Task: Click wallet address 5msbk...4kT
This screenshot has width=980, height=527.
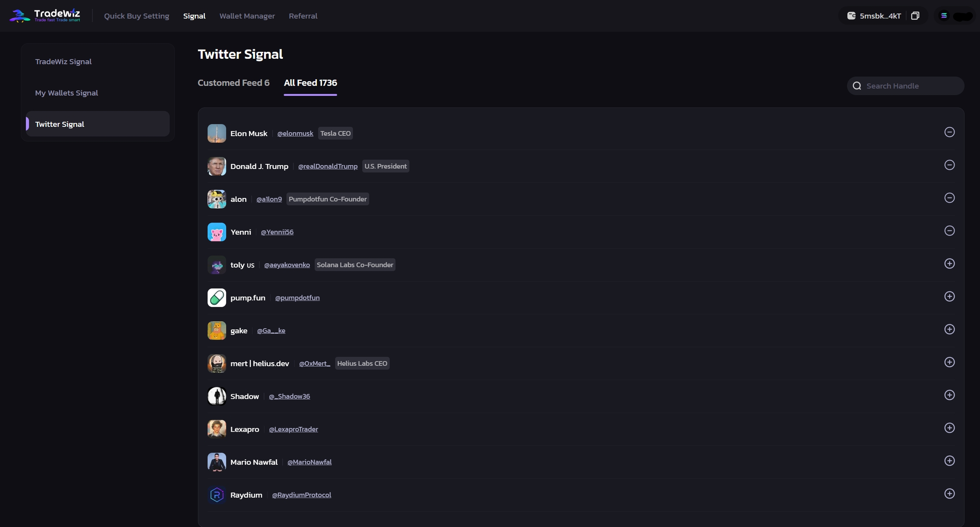Action: click(x=880, y=16)
